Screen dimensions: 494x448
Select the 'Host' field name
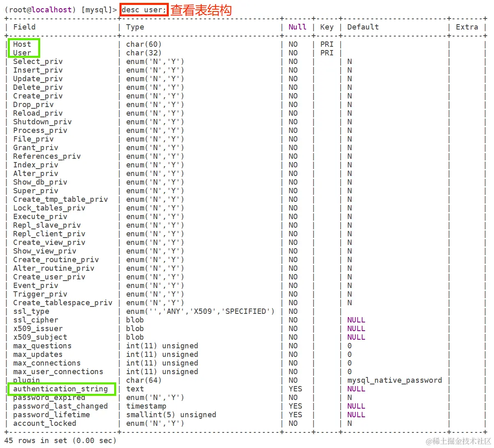[x=22, y=44]
